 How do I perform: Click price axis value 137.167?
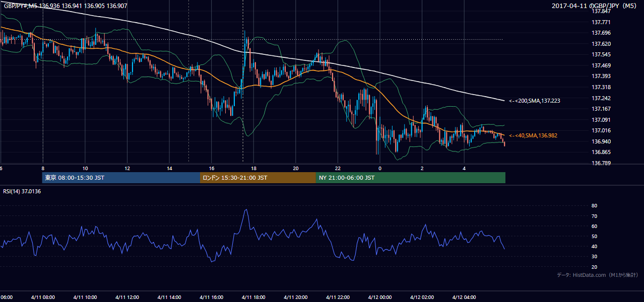601,109
